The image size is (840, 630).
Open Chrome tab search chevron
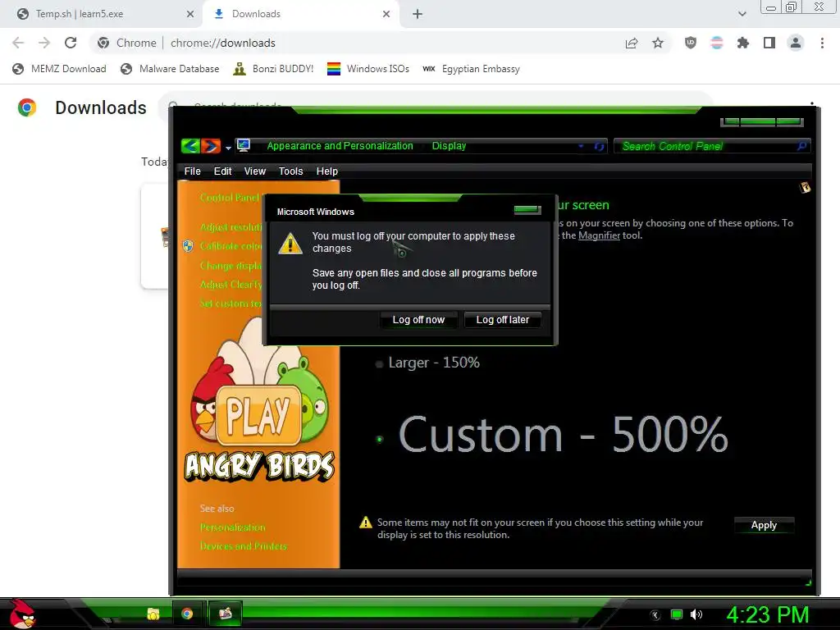(742, 14)
